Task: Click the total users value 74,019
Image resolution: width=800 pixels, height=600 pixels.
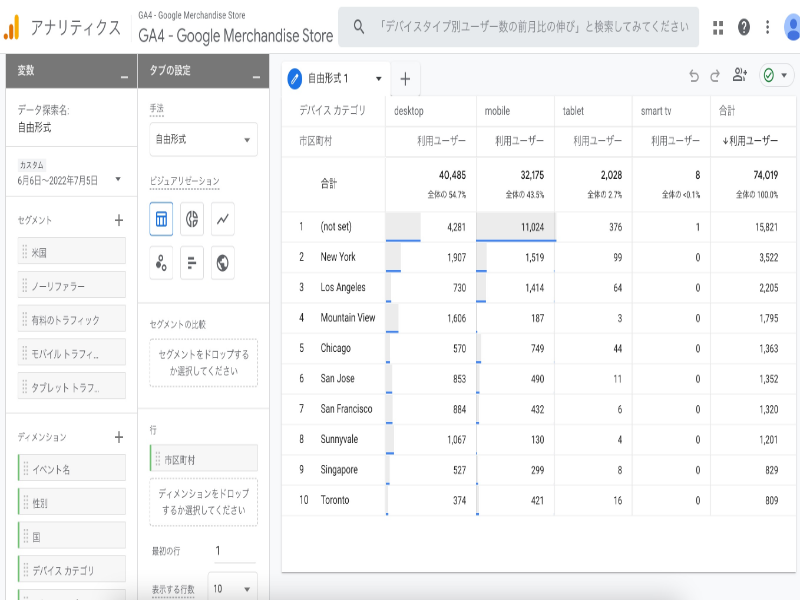Action: [766, 175]
